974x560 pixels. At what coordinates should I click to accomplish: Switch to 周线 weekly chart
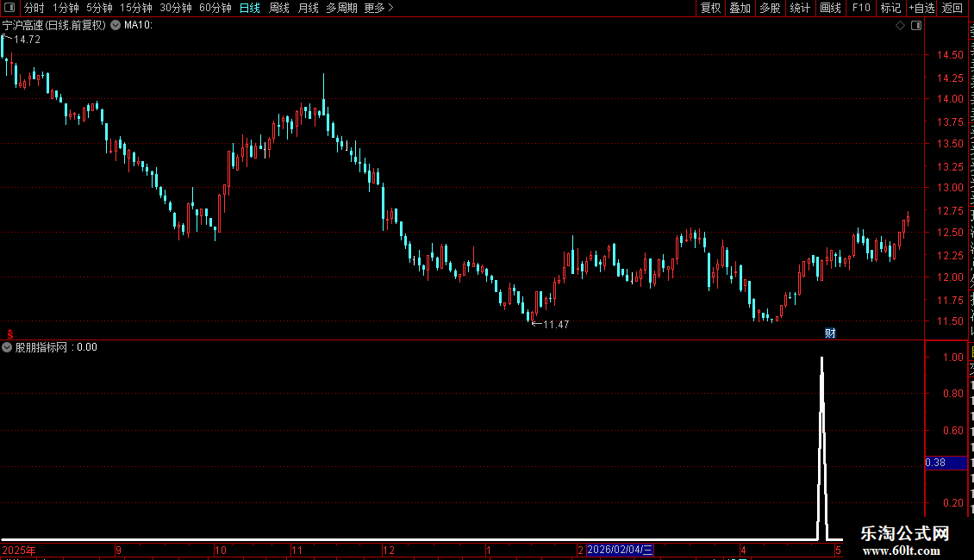[279, 8]
